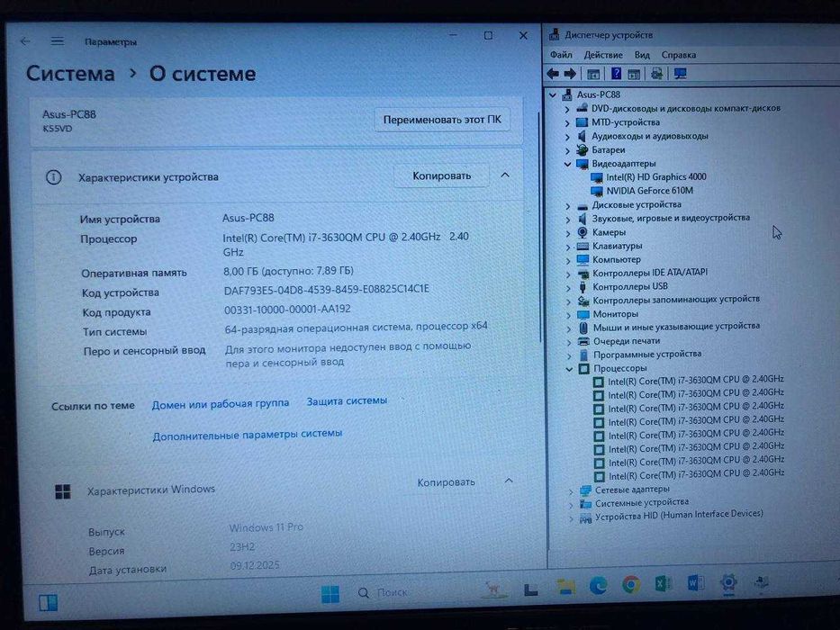Screen dimensions: 840x630
Task: Click Дисковые устройства drive icon
Action: [583, 205]
